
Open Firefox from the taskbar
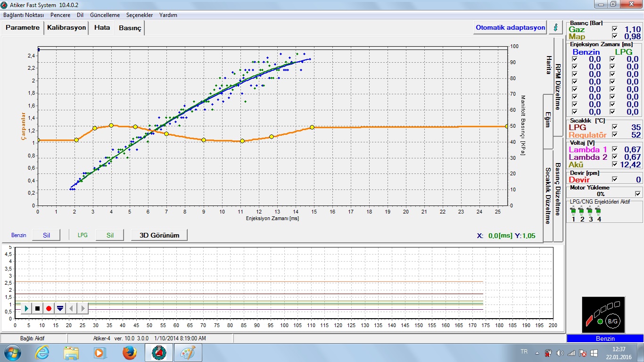click(129, 353)
